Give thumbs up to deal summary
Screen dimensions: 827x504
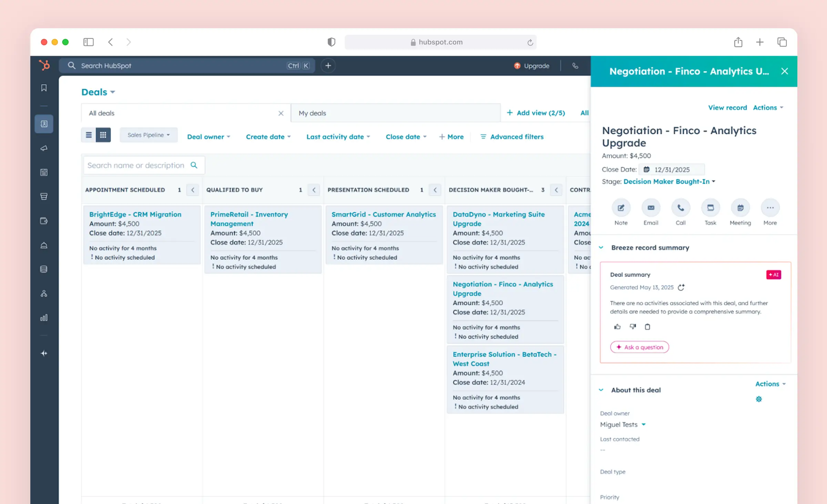tap(617, 327)
